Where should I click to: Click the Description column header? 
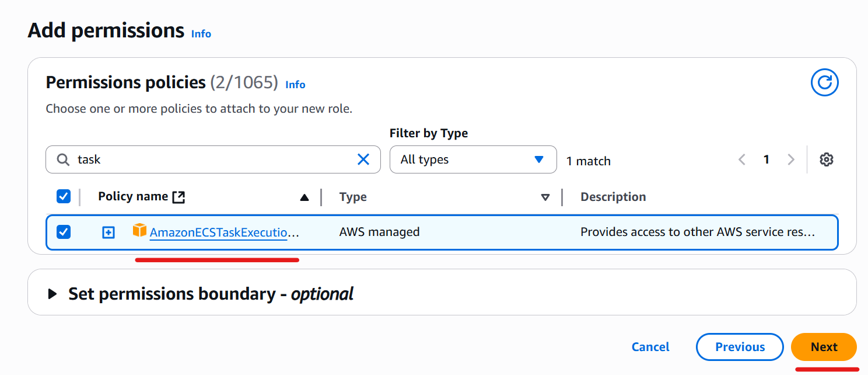coord(613,197)
